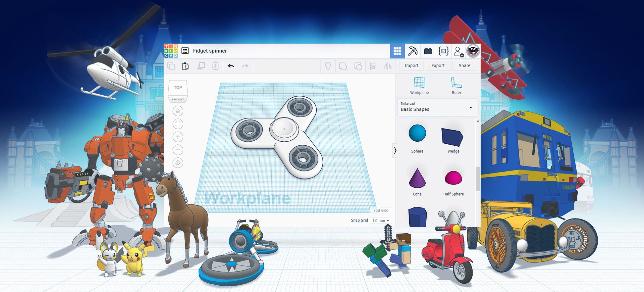Toggle the Show all lightbulb icon

[328, 66]
